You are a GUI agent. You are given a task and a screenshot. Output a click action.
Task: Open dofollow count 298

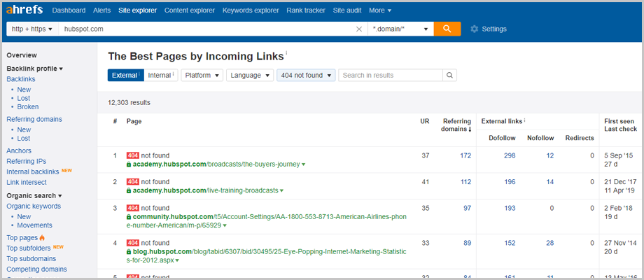coord(510,155)
